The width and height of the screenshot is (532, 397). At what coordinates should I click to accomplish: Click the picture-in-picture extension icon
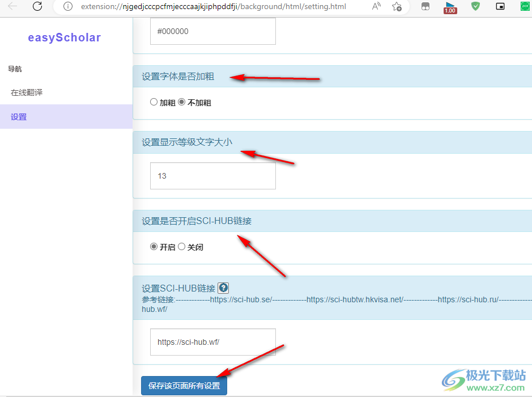click(500, 6)
